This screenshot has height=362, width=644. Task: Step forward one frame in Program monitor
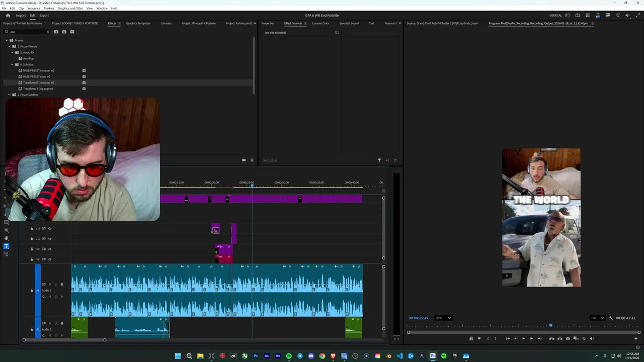click(531, 338)
